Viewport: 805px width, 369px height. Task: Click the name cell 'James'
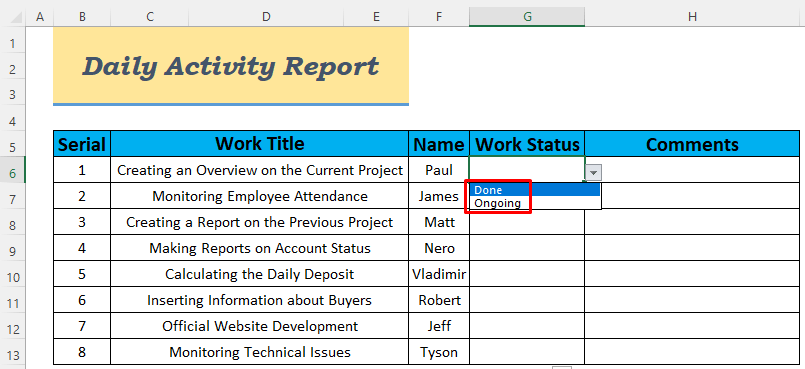(x=439, y=196)
